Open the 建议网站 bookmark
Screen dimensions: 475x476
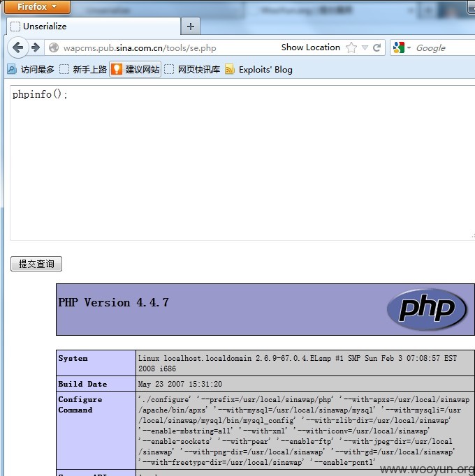coord(136,70)
